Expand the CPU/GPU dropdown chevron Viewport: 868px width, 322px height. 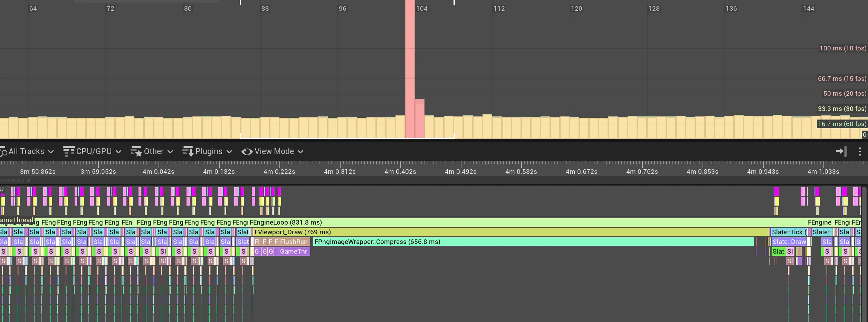[x=118, y=152]
